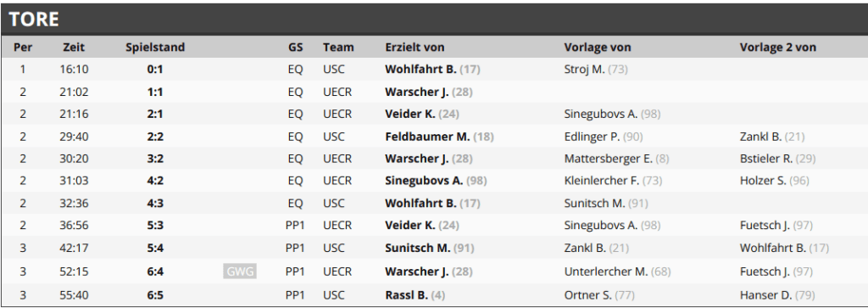Open Kleinlercher F. assist link
The height and width of the screenshot is (308, 868).
coord(613,181)
